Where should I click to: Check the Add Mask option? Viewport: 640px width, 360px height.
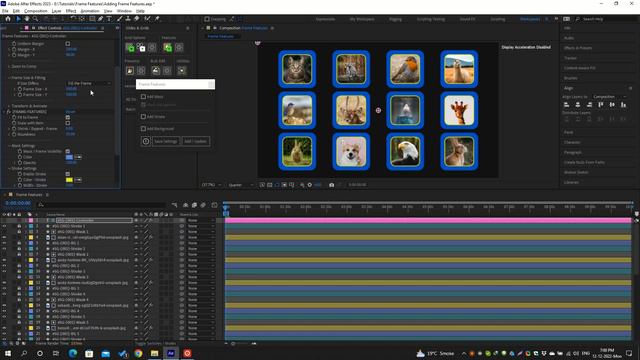tap(143, 97)
